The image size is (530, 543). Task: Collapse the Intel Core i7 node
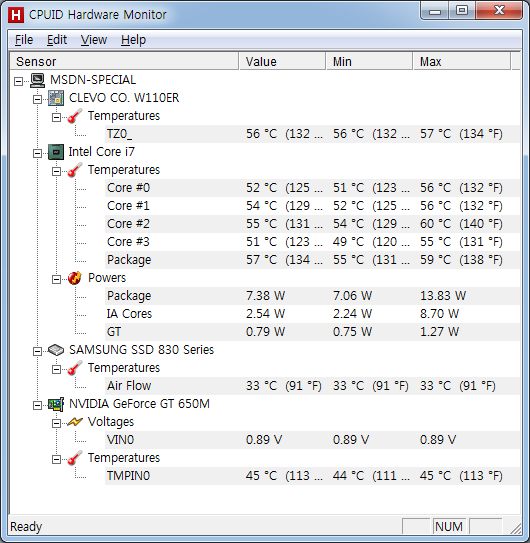37,153
